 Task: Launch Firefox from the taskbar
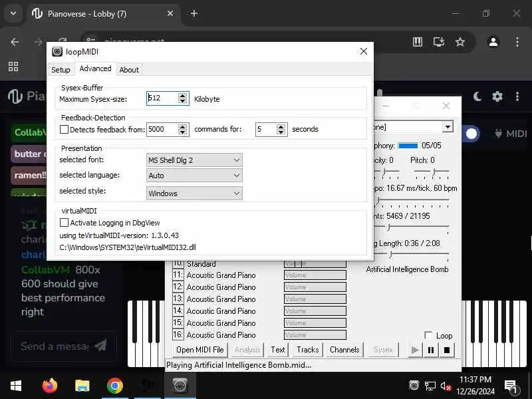[x=50, y=386]
